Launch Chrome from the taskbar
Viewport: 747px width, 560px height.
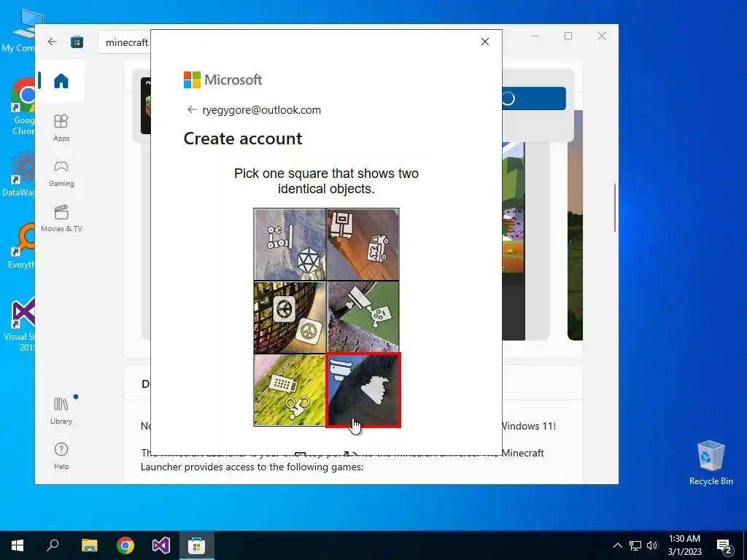coord(125,545)
